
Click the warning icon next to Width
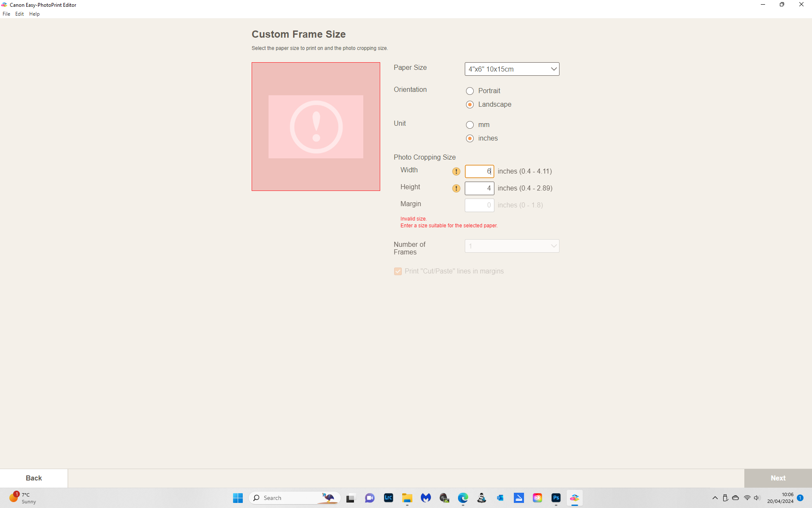(456, 171)
